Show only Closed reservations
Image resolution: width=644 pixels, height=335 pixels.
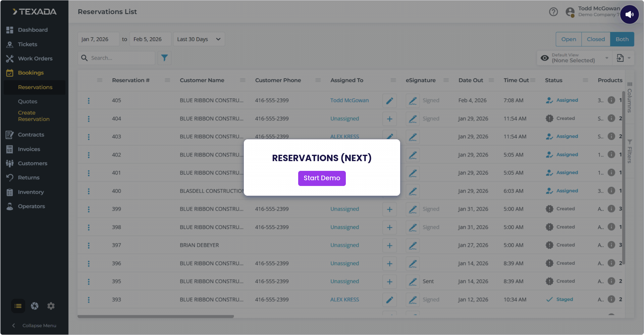596,39
